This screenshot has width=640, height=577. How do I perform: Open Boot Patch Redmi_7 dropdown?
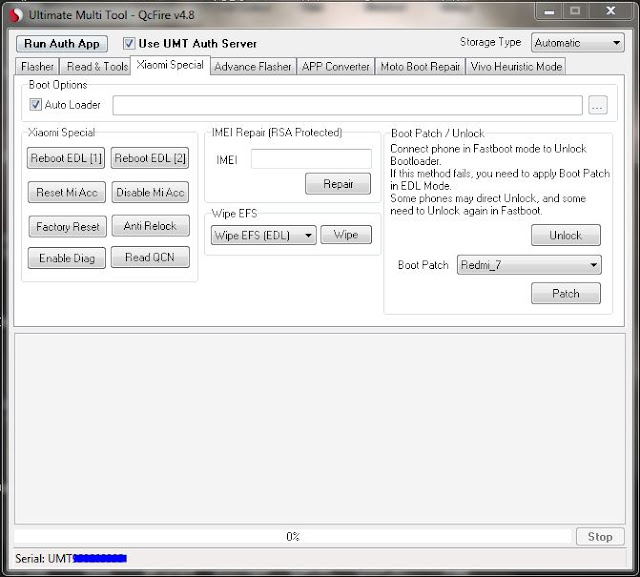529,265
